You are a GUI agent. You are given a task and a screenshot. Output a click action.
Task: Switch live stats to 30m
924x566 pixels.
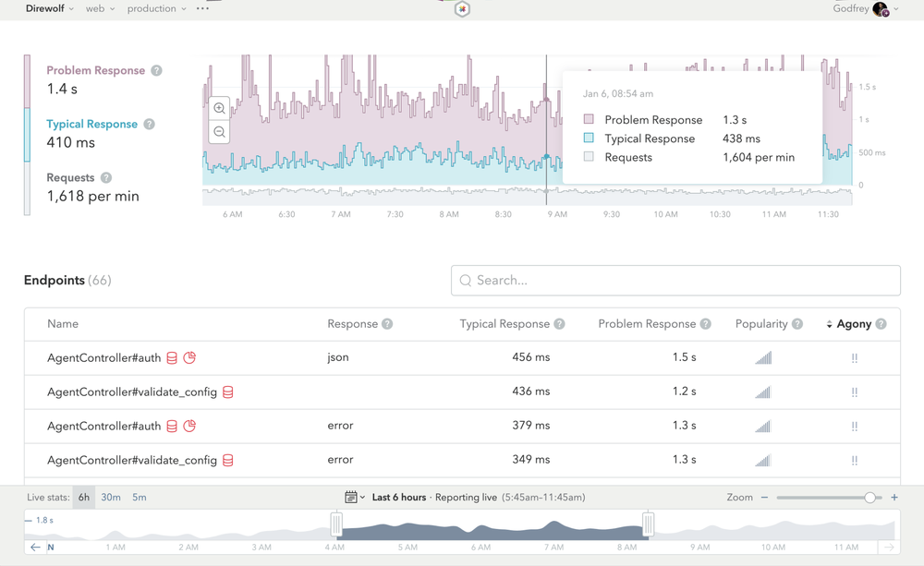111,497
